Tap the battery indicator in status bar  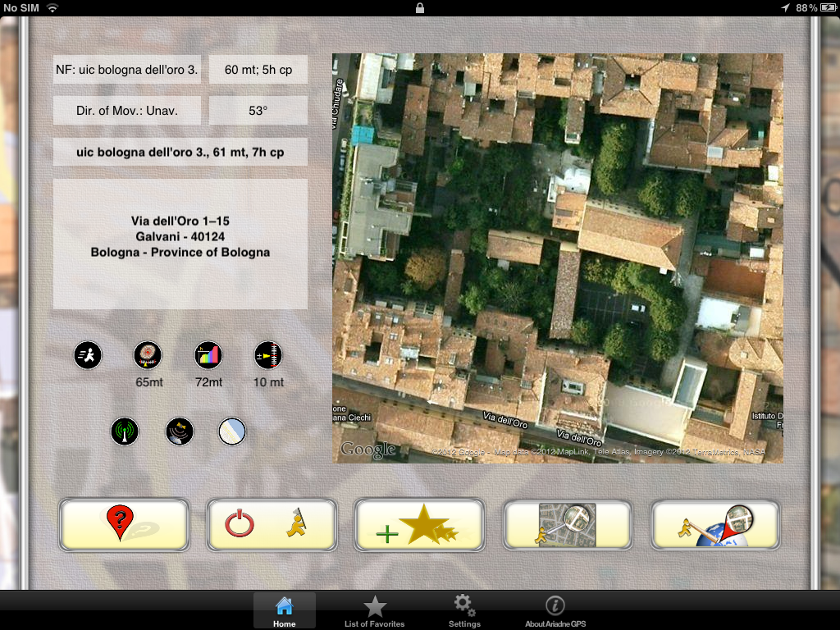tap(829, 8)
